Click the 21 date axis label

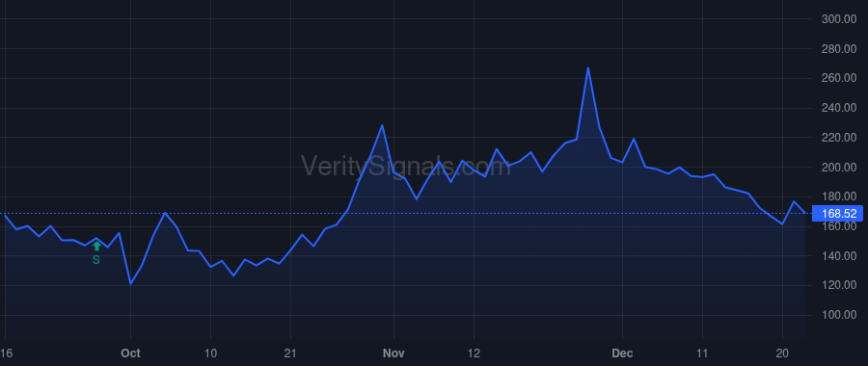pyautogui.click(x=290, y=353)
